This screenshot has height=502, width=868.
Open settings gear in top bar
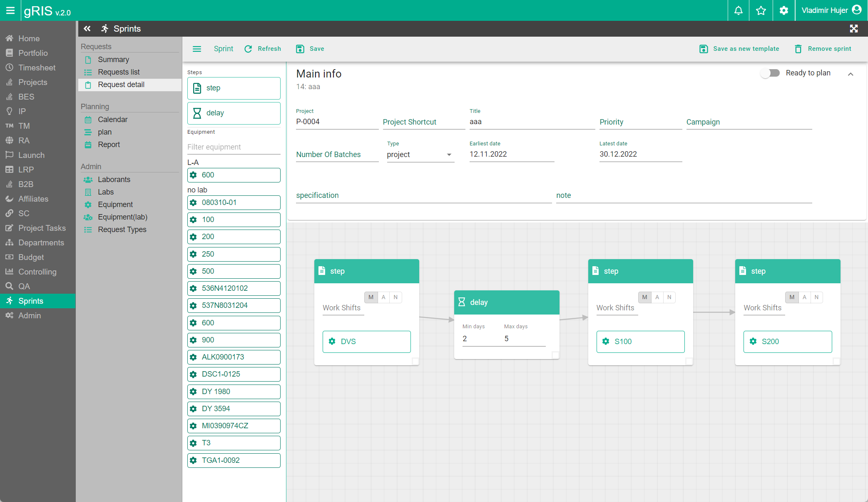point(784,10)
